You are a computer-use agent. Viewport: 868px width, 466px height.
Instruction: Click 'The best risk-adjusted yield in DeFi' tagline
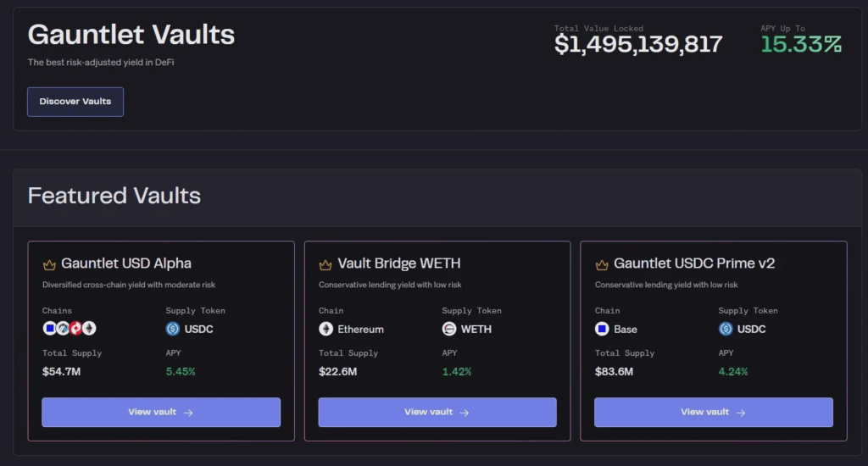pos(101,63)
